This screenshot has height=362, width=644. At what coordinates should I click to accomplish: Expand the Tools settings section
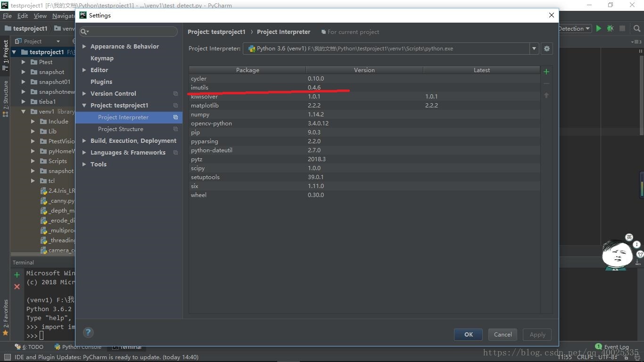tap(84, 165)
